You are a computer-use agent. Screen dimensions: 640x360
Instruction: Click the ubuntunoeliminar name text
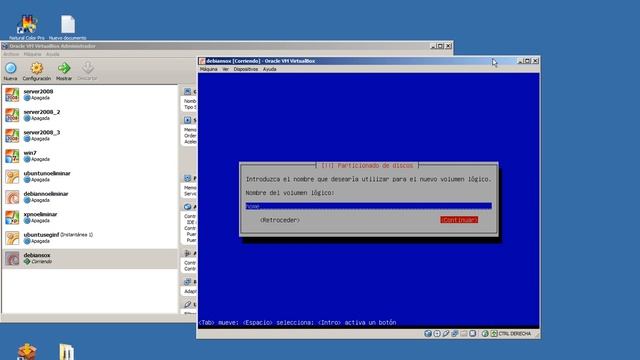pos(47,173)
